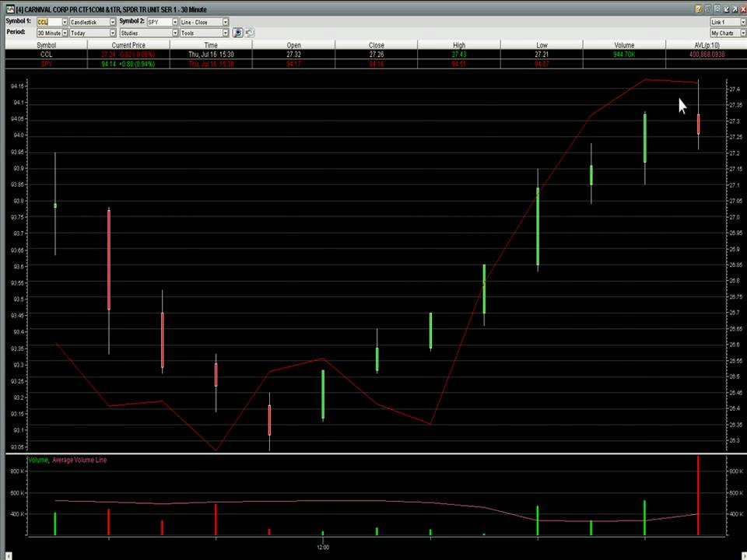The image size is (747, 560).
Task: Click the 12:00 time axis label
Action: 323,547
